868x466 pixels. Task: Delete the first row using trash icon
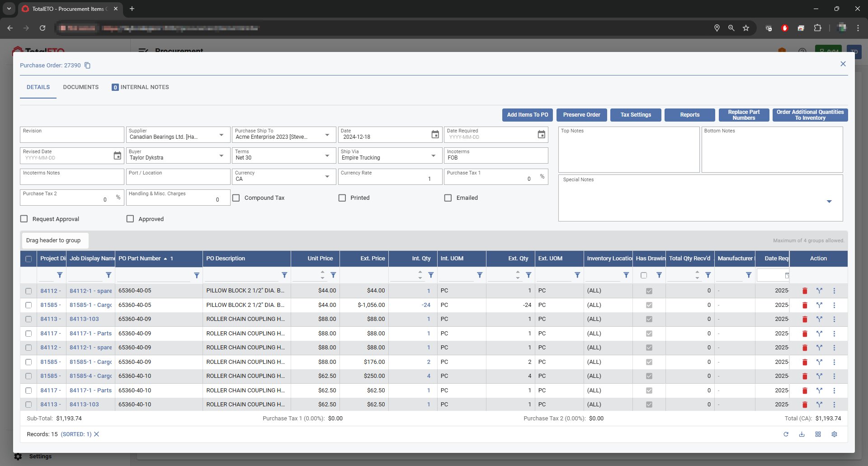[805, 291]
